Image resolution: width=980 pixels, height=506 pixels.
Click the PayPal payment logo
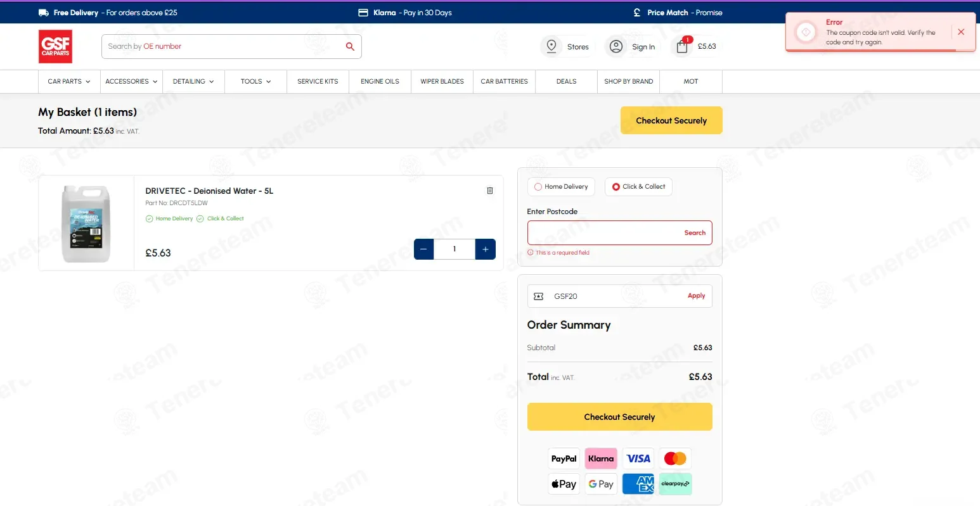click(x=564, y=459)
